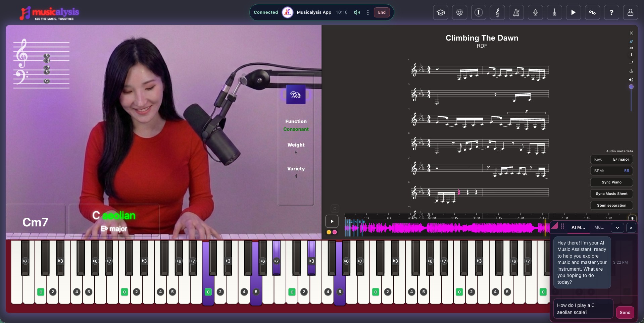The height and width of the screenshot is (323, 644).
Task: Click beat marker 6 on waveform
Action: 364,222
